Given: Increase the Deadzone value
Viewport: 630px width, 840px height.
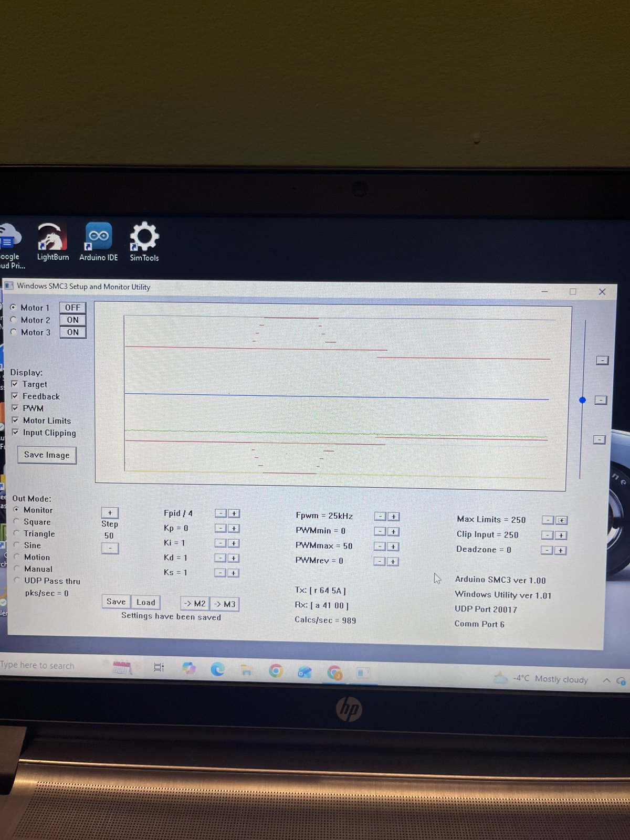Looking at the screenshot, I should [561, 550].
